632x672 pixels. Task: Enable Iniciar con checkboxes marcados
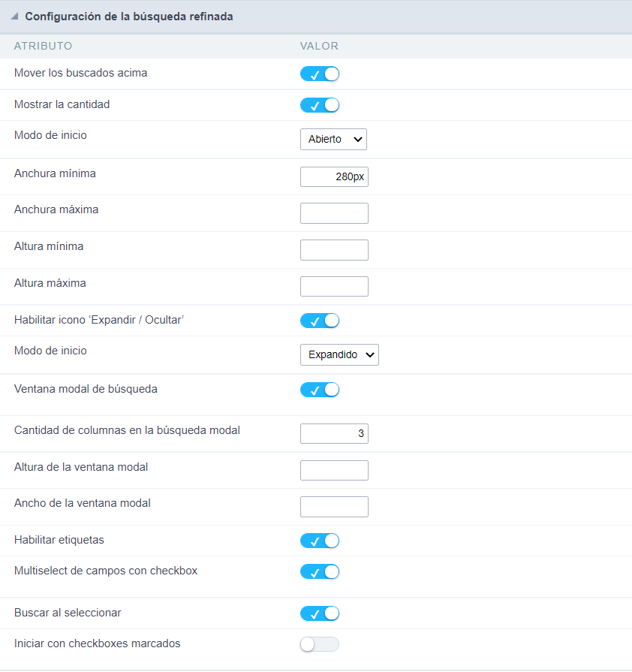tap(320, 644)
